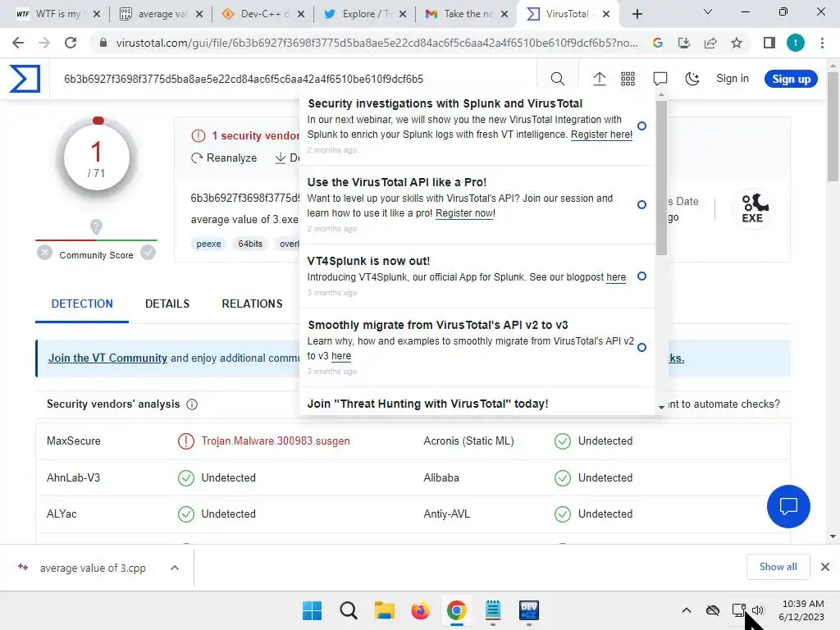
Task: Switch to the Gmail Take the next browser tab
Action: (466, 14)
